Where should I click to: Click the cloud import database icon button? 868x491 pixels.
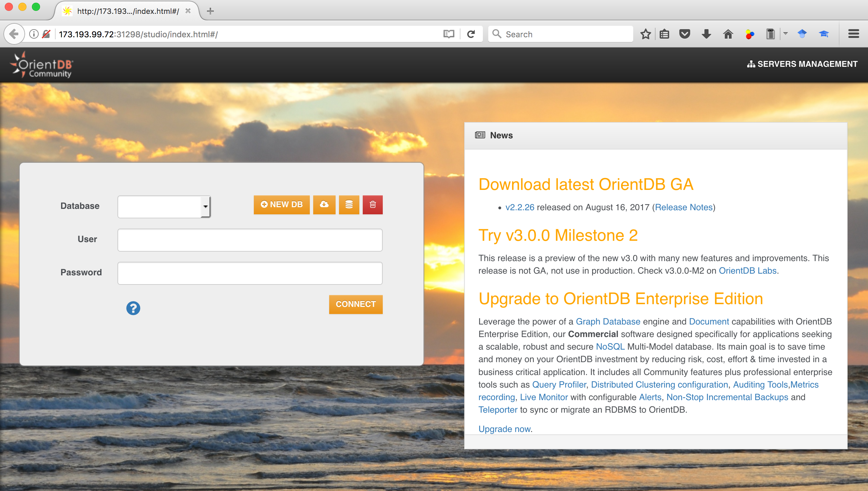(x=324, y=204)
